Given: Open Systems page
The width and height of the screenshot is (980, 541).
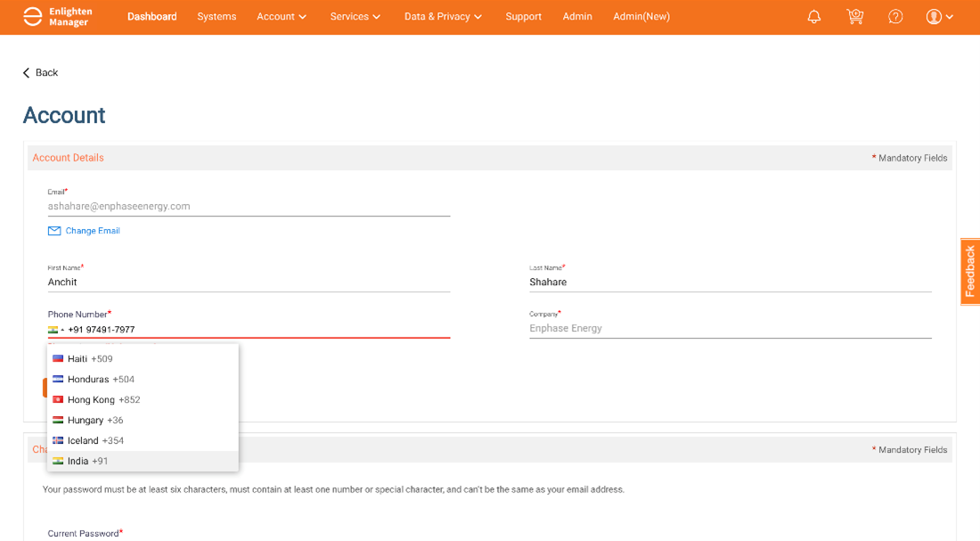Looking at the screenshot, I should [x=216, y=17].
